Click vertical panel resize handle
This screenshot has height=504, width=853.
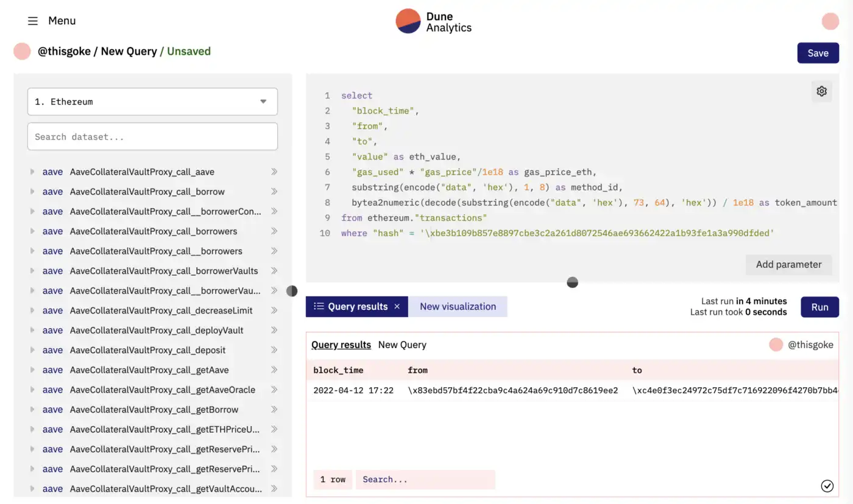tap(292, 291)
